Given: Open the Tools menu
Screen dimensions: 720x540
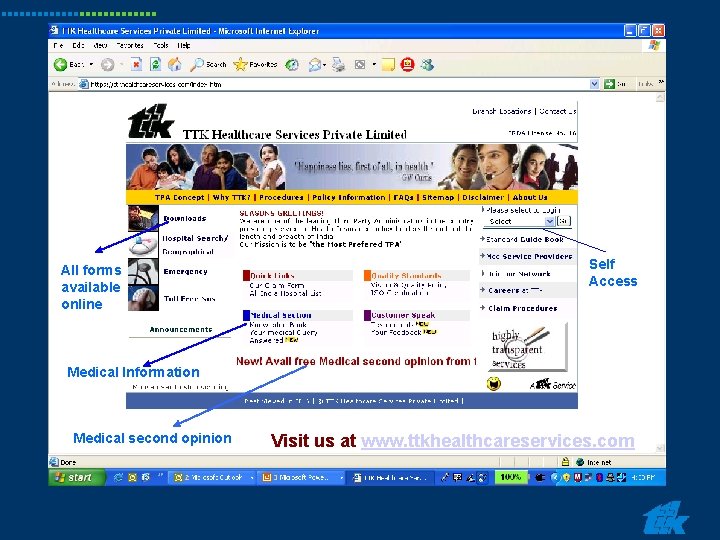Looking at the screenshot, I should (x=161, y=45).
